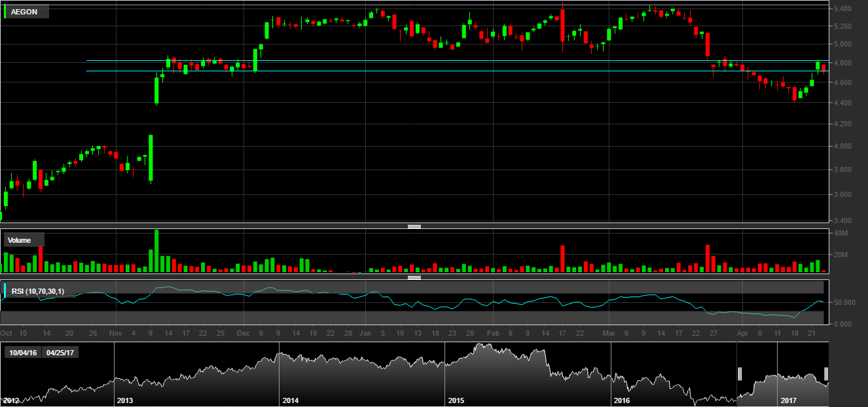Image resolution: width=868 pixels, height=407 pixels.
Task: Click the 2013 marker in the overview chart
Action: coord(124,400)
